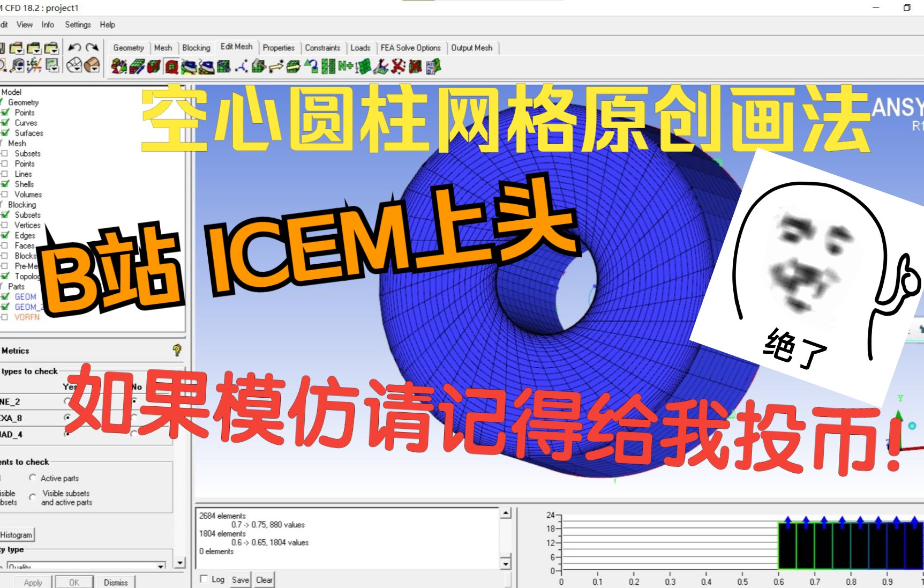Run the Check Mesh tool
This screenshot has height=588, width=924.
pos(154,66)
